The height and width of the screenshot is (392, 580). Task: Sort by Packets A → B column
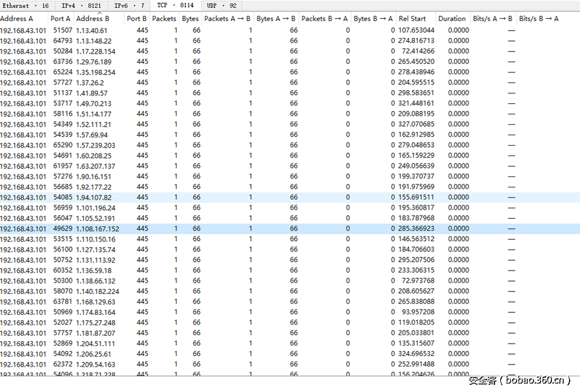tap(227, 19)
